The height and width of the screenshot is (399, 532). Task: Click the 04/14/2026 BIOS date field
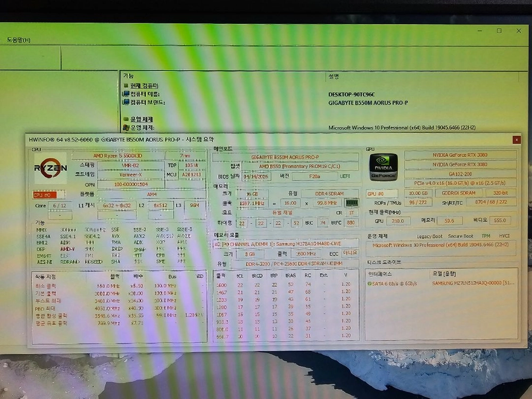tap(256, 177)
